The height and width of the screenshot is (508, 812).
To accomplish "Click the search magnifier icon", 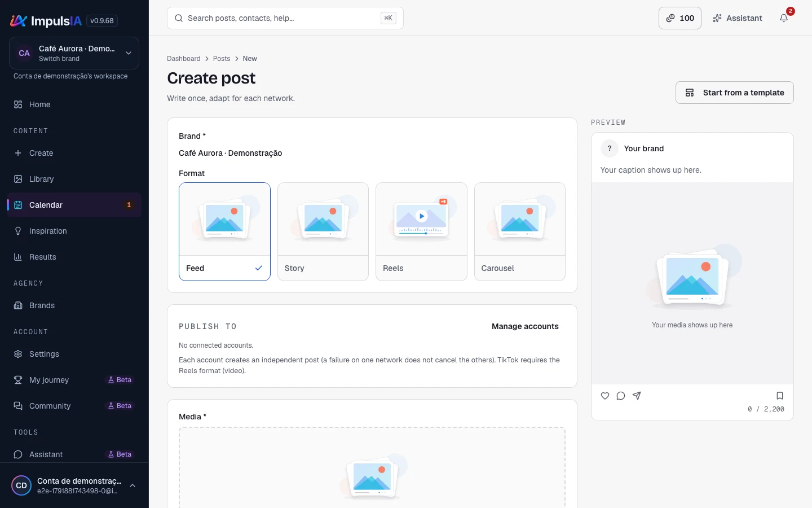I will pos(179,18).
